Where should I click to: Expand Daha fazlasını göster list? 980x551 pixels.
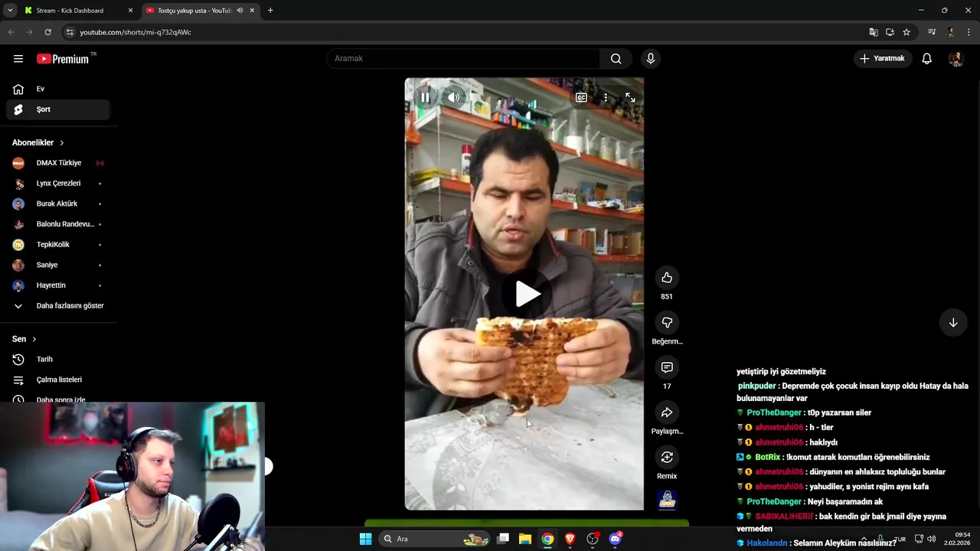[x=58, y=306]
